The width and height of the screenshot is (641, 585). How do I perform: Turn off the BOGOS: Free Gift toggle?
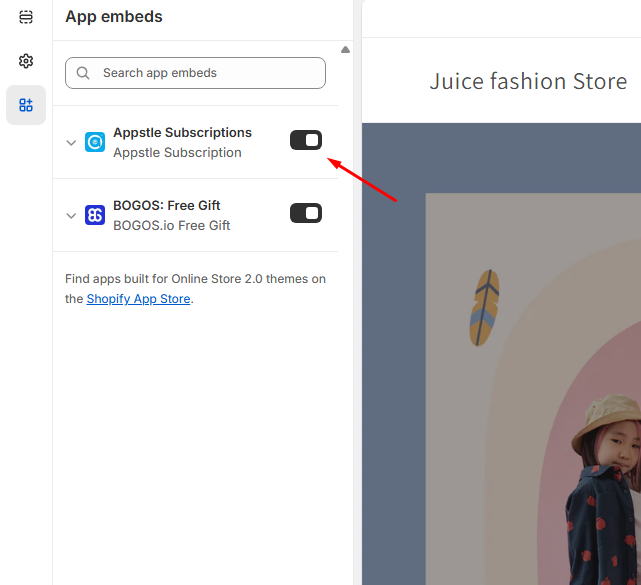pos(306,213)
